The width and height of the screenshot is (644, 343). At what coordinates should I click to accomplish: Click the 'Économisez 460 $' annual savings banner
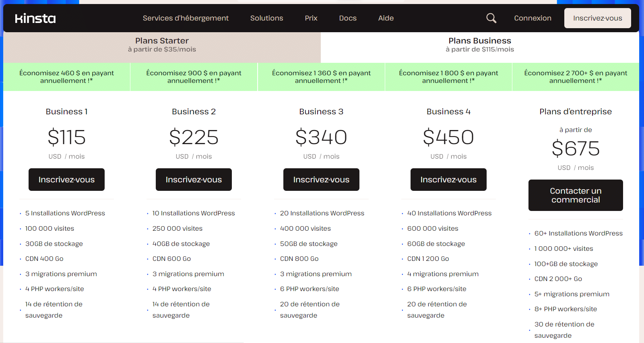pos(66,77)
